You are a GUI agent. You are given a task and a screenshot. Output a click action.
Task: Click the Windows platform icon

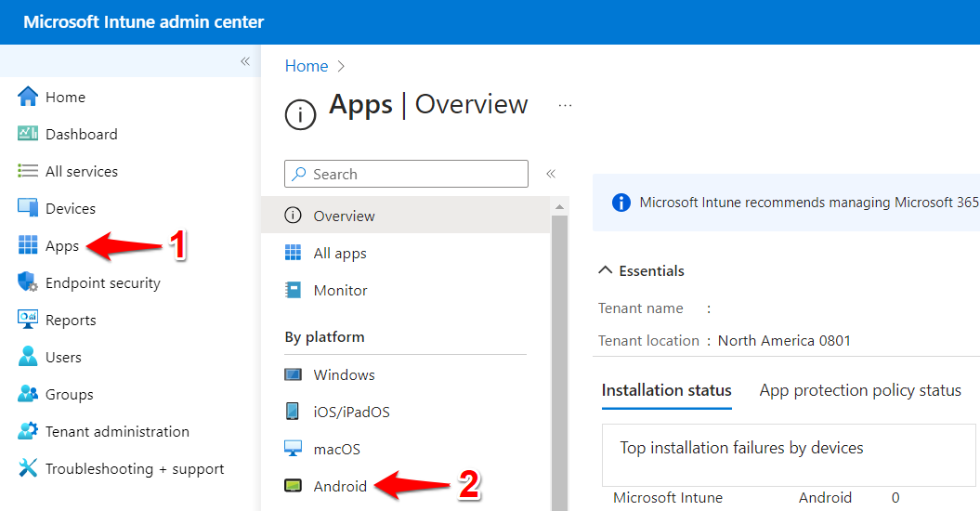293,374
